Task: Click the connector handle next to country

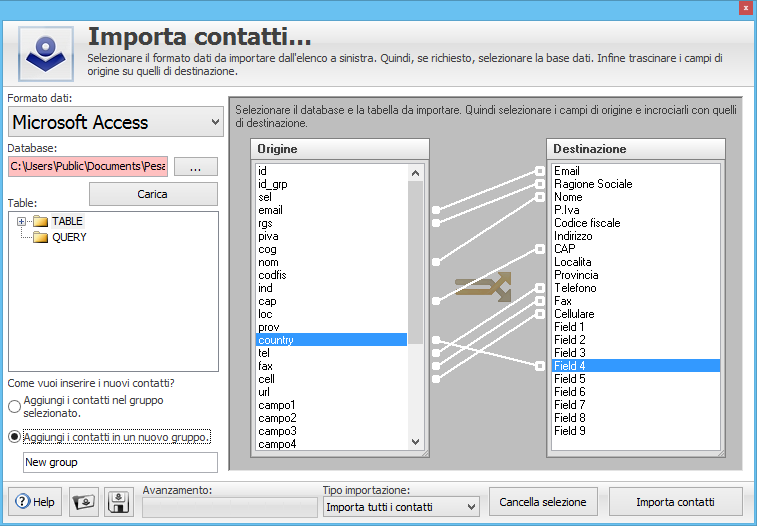Action: [x=436, y=340]
